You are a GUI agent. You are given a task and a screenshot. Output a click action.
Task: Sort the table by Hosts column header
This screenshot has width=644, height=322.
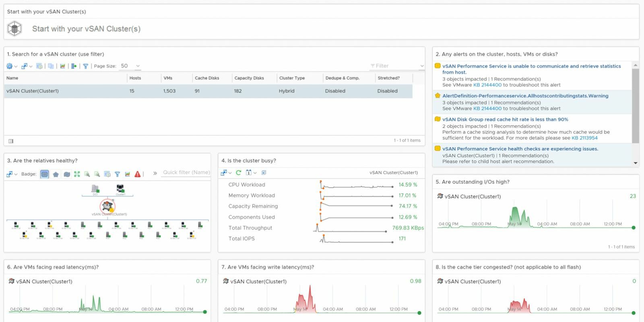pos(135,78)
